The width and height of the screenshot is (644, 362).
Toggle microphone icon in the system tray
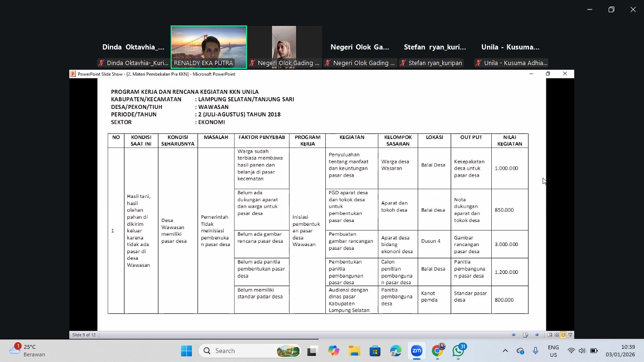point(536,351)
